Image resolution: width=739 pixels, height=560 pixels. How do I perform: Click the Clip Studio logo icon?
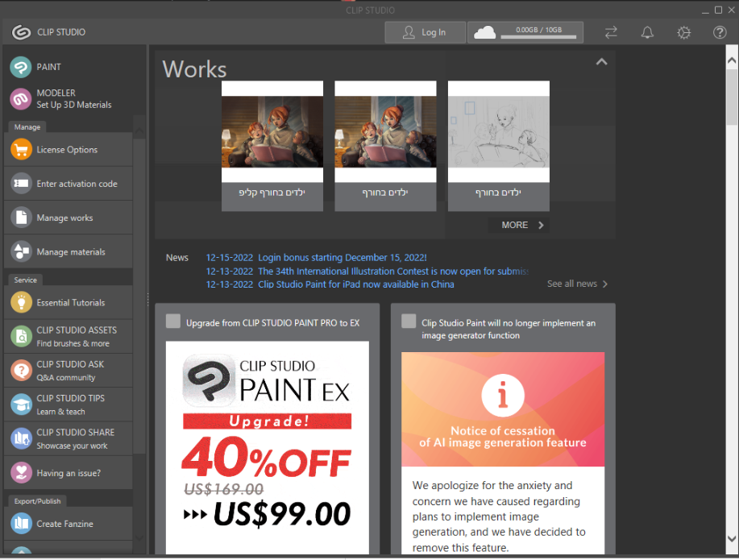(x=21, y=32)
